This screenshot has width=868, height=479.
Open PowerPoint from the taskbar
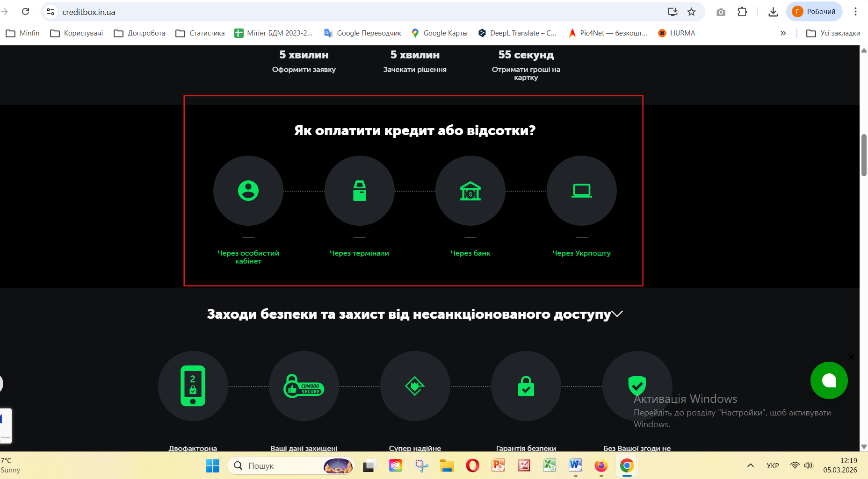tap(498, 465)
